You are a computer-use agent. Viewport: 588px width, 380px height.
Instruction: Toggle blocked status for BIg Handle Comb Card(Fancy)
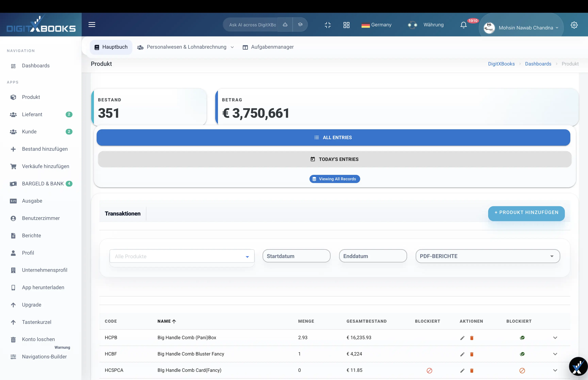click(522, 371)
